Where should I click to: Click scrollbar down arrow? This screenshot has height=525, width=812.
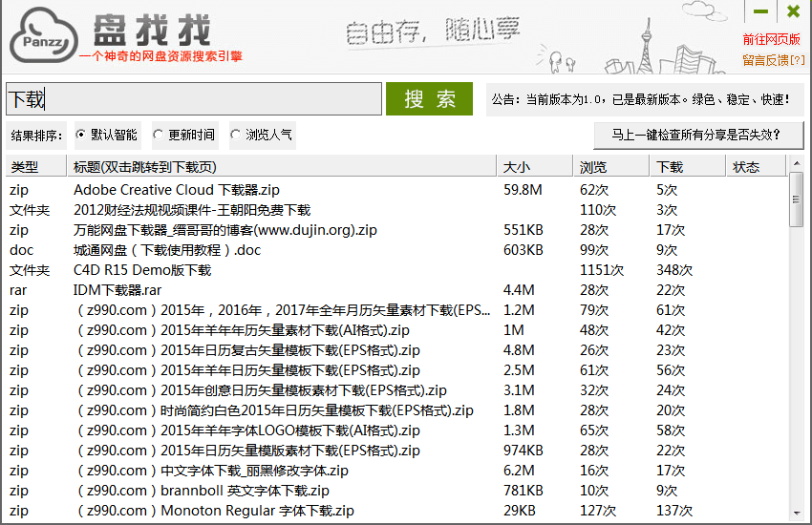[797, 514]
